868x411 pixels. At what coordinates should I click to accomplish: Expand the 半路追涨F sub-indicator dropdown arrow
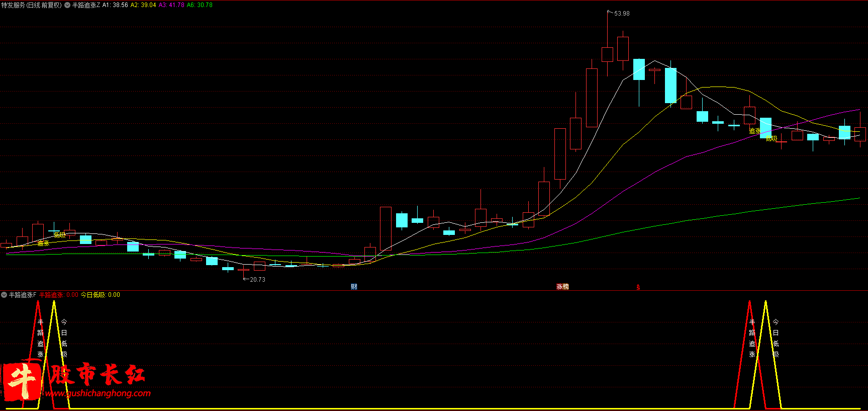4,295
